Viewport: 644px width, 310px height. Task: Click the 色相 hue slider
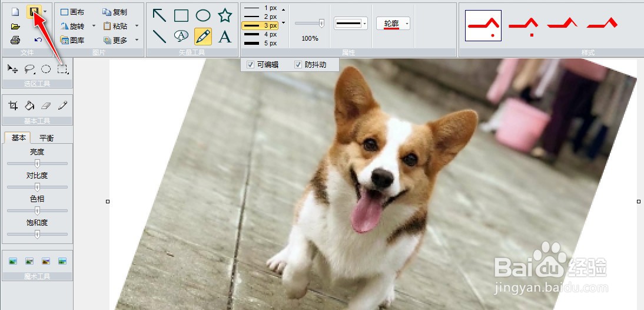click(37, 210)
